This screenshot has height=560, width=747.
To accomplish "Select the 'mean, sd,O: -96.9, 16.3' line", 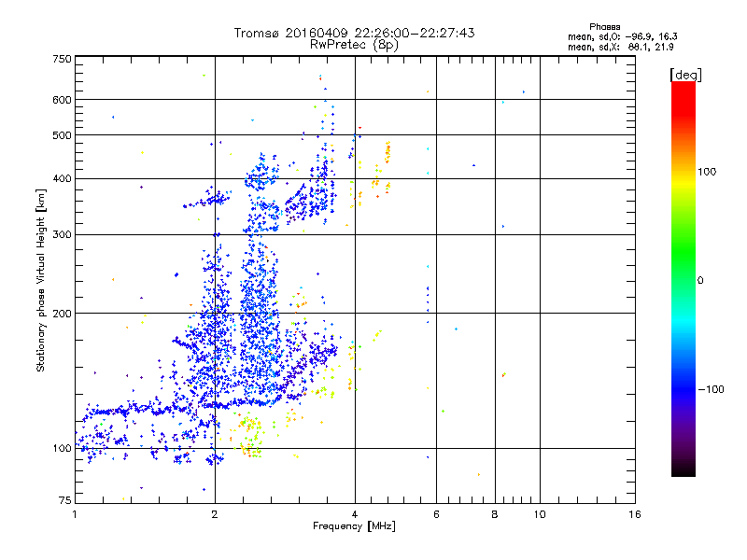I will pos(623,36).
